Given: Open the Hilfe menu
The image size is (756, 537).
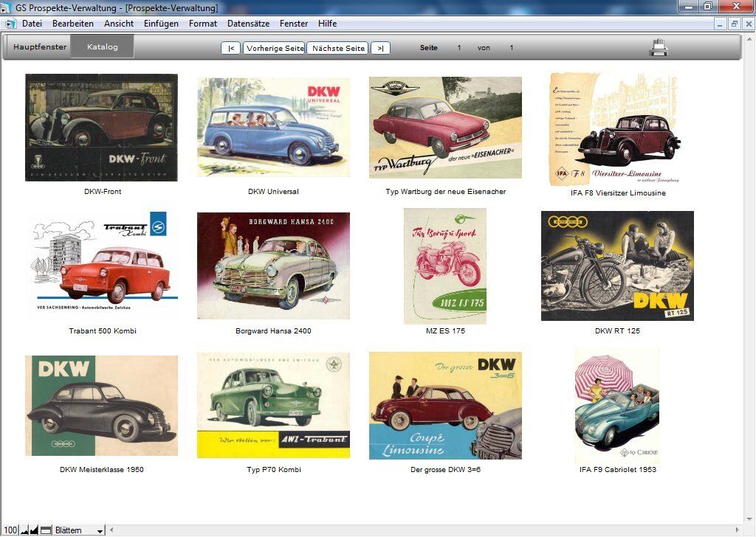Looking at the screenshot, I should point(327,24).
